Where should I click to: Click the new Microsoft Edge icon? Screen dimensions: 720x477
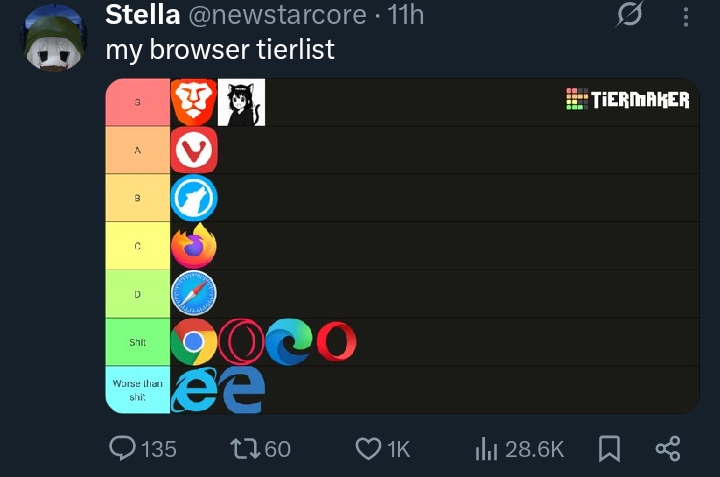pos(289,342)
